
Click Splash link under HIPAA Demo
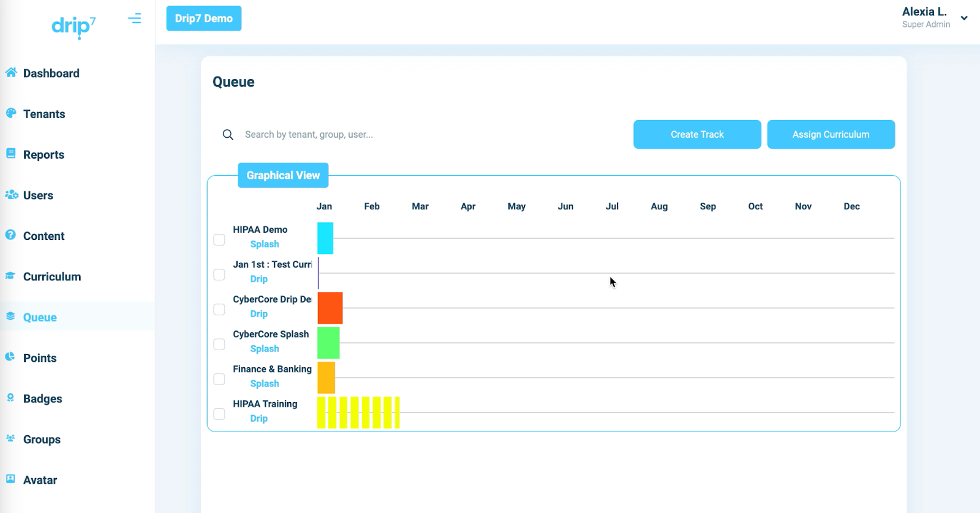265,244
